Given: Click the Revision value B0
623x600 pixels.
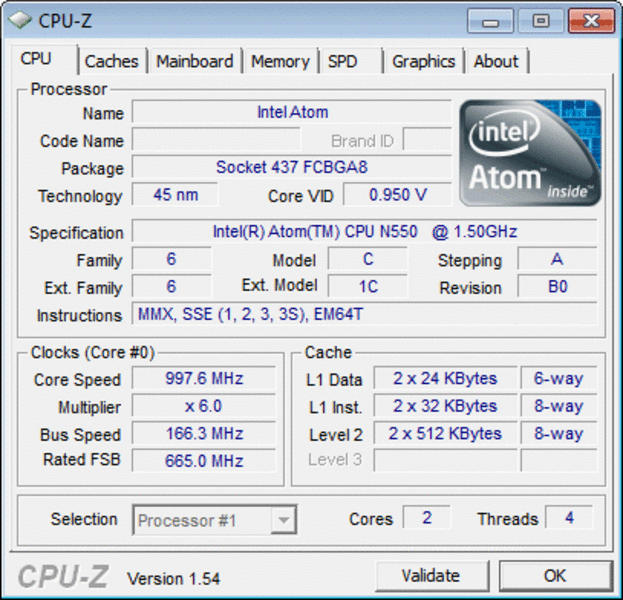Looking at the screenshot, I should (x=557, y=286).
